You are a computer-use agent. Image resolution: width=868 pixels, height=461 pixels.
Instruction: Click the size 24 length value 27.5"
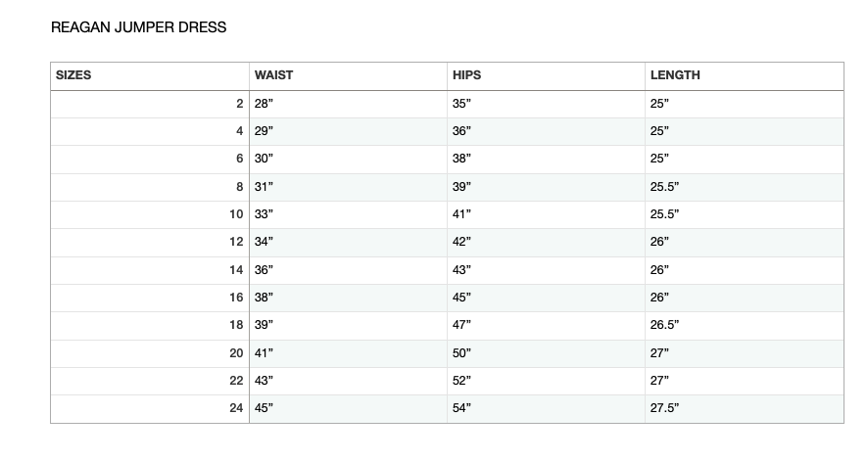(x=664, y=408)
